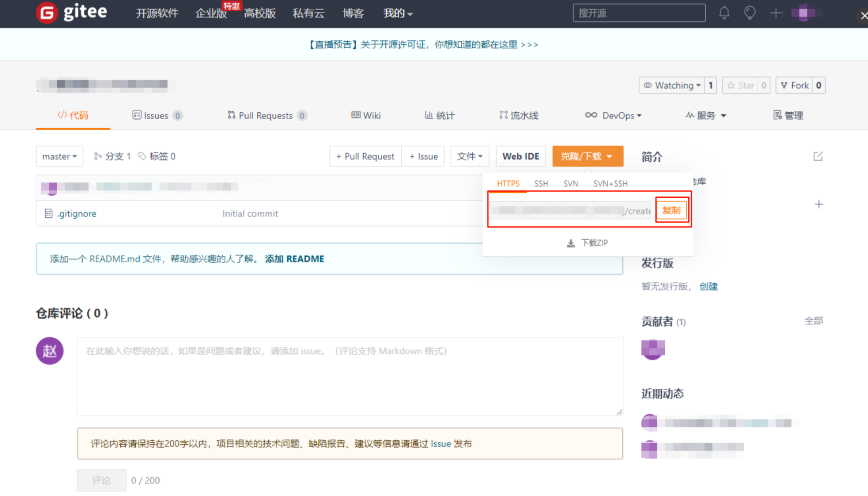Image resolution: width=868 pixels, height=496 pixels.
Task: Click the edit icon beside 简介
Action: 818,156
